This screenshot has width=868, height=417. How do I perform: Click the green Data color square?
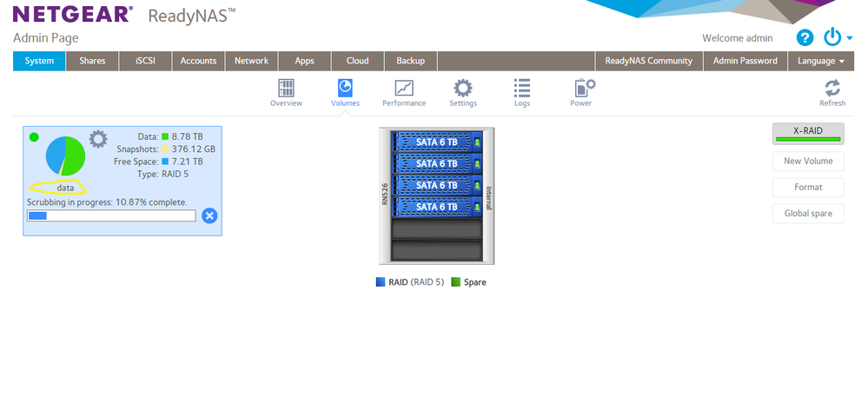pyautogui.click(x=165, y=136)
